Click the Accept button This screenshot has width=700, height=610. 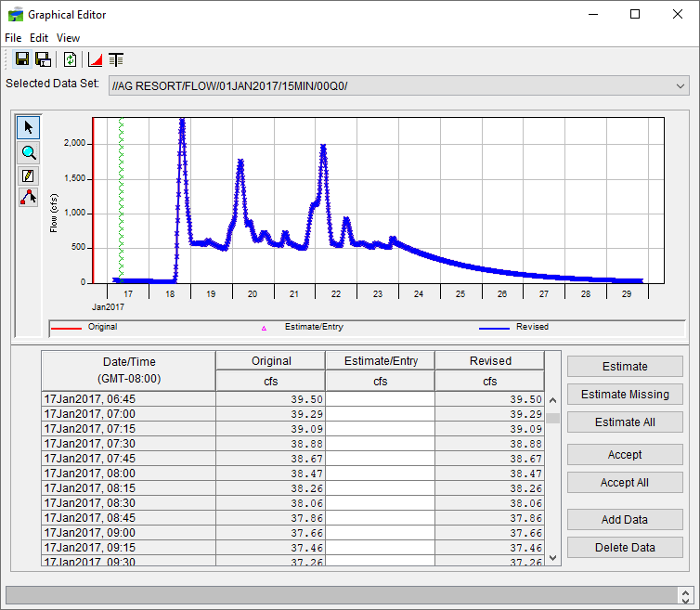[625, 455]
